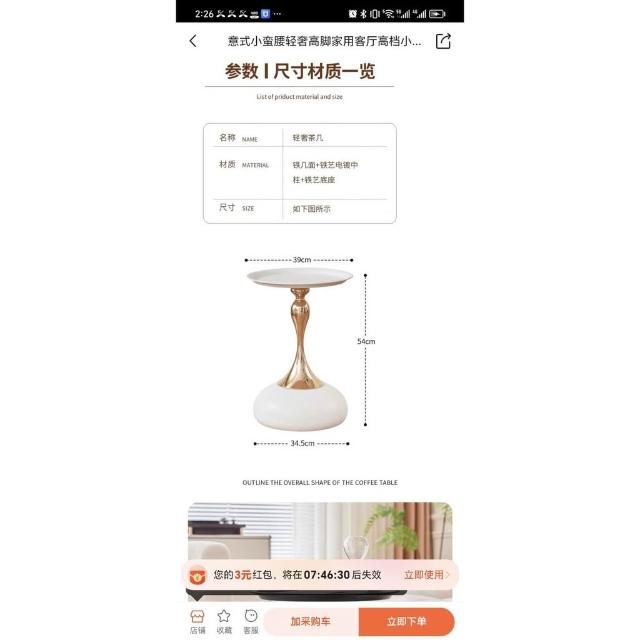Screen dimensions: 640x640
Task: Open the share icon at top right
Action: tap(443, 41)
